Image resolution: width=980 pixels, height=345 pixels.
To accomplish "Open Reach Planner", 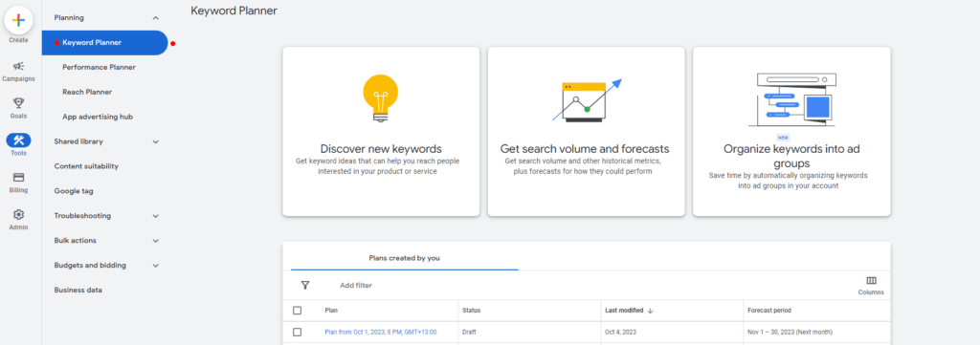I will 87,92.
